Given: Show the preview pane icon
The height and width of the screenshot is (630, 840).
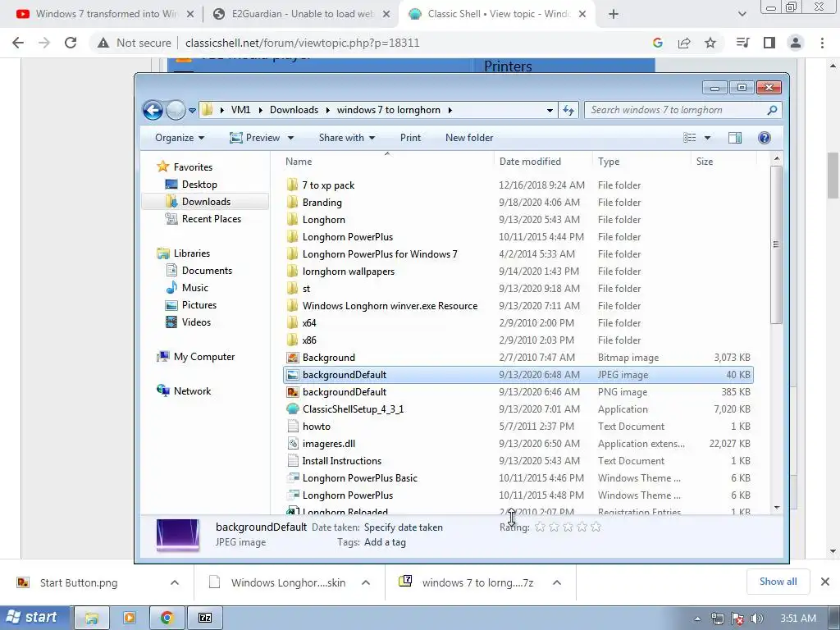Looking at the screenshot, I should 735,138.
